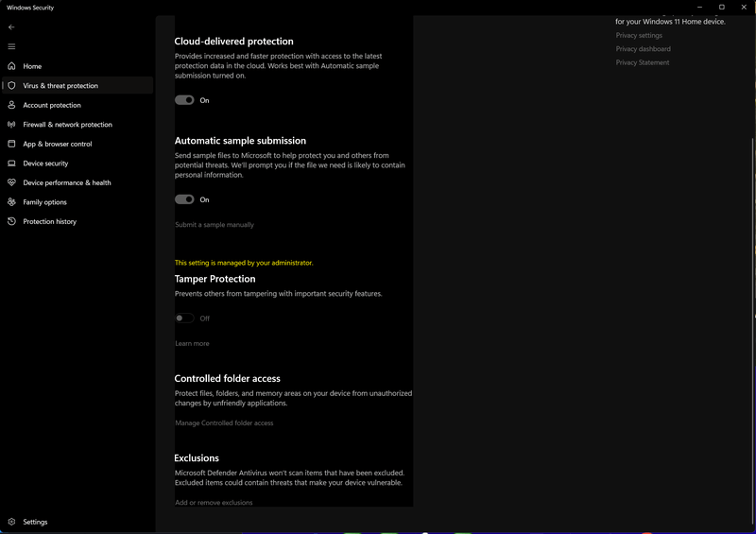Turn off Automatic sample submission toggle
This screenshot has height=534, width=756.
pos(184,199)
